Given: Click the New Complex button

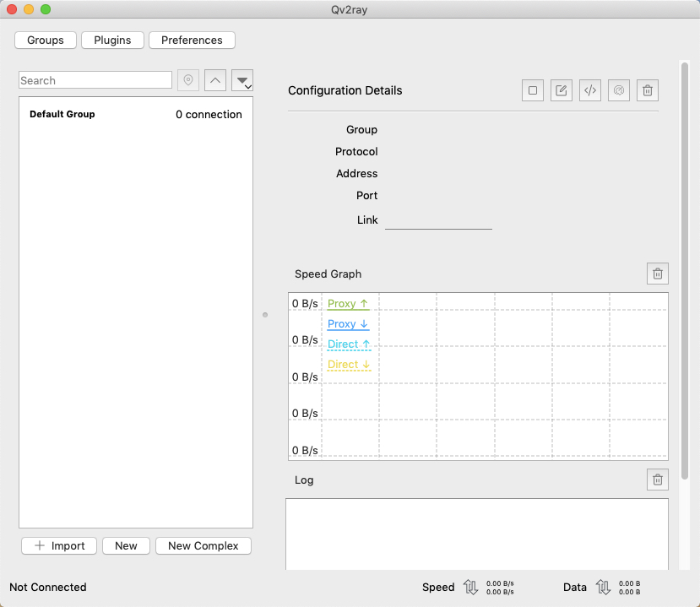Looking at the screenshot, I should pos(203,546).
